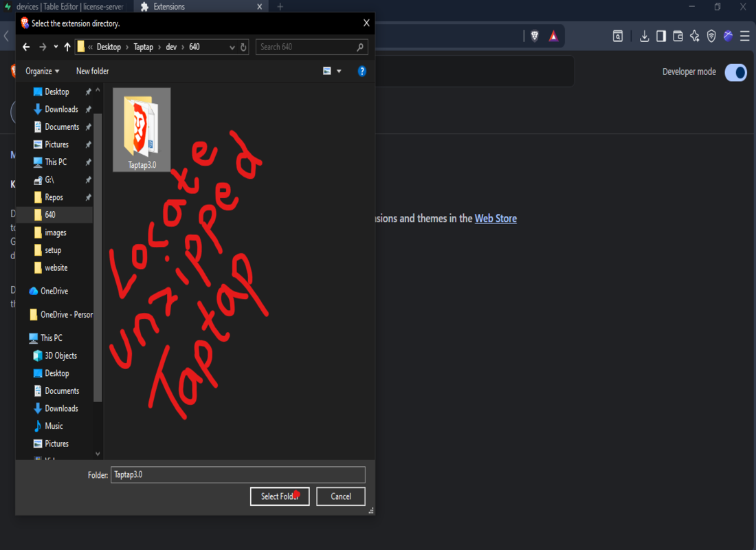Image resolution: width=756 pixels, height=550 pixels.
Task: Open the recent locations dropdown arrow
Action: [56, 47]
